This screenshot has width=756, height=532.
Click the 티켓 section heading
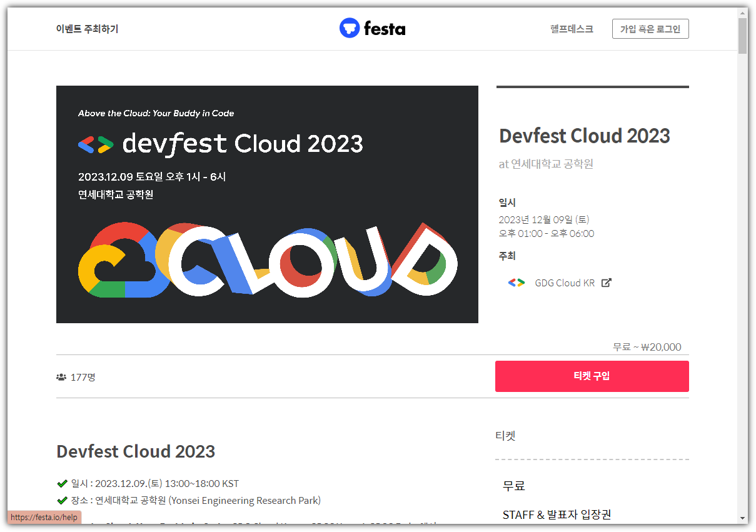[x=505, y=436]
